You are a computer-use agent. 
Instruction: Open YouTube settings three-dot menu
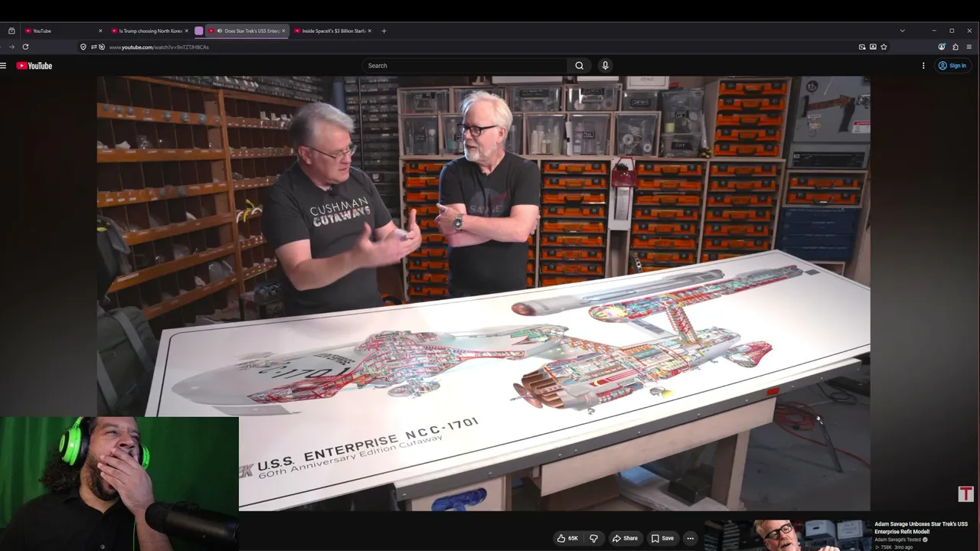(923, 66)
